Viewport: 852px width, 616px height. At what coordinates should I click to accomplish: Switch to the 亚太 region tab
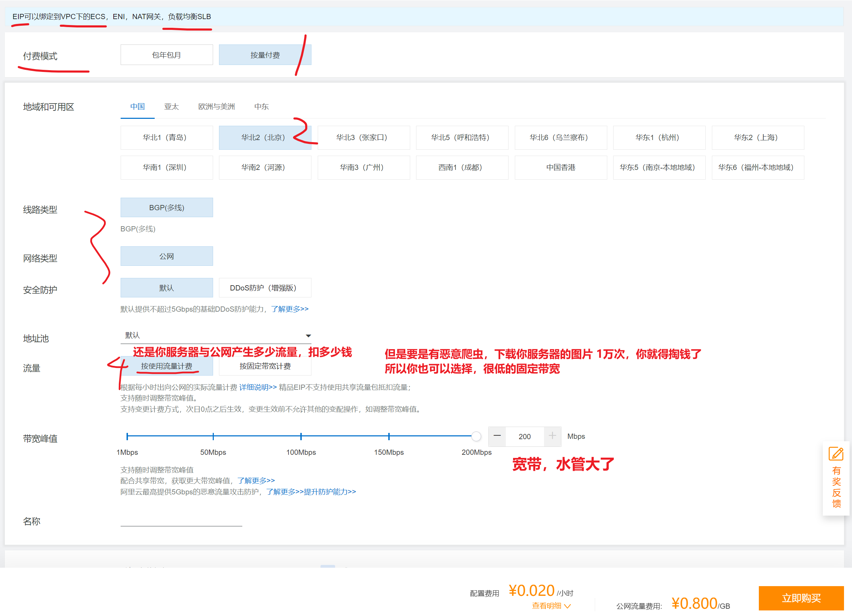click(x=171, y=107)
